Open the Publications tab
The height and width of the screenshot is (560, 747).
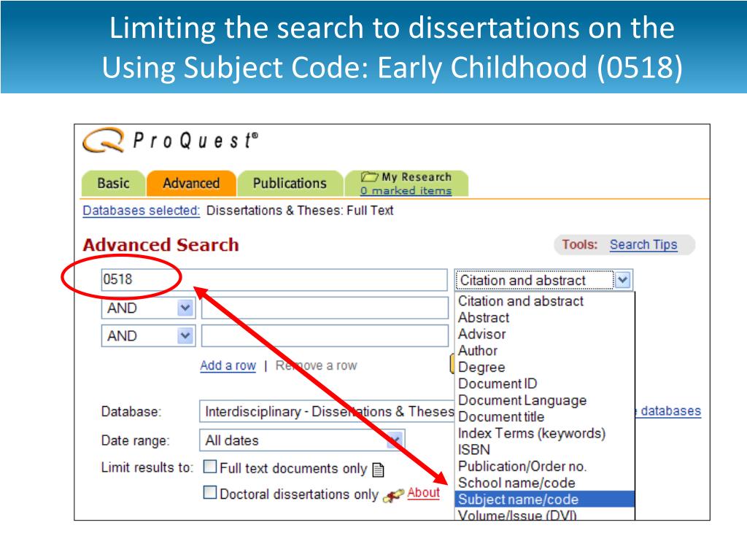tap(290, 183)
